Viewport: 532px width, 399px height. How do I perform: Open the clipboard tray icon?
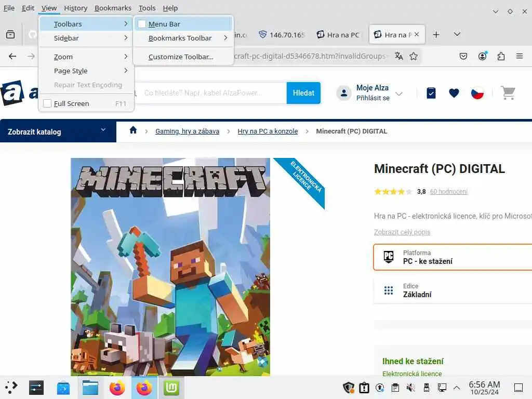tap(395, 388)
